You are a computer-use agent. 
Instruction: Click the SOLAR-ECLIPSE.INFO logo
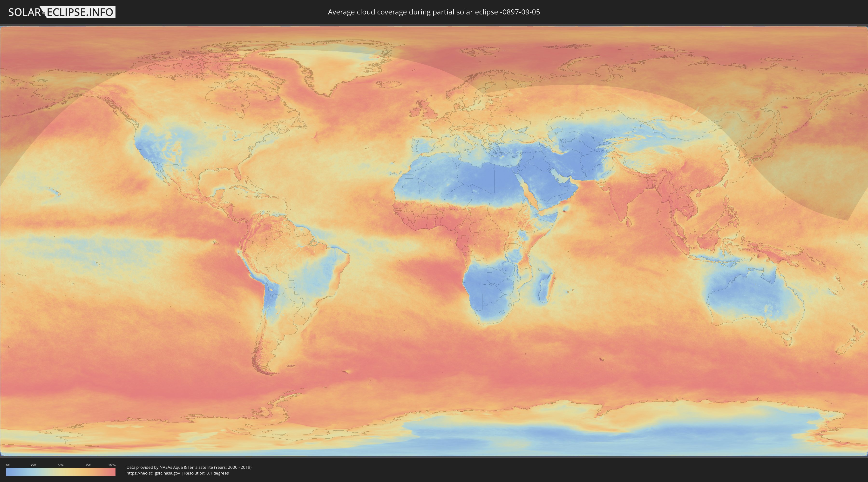click(x=62, y=12)
